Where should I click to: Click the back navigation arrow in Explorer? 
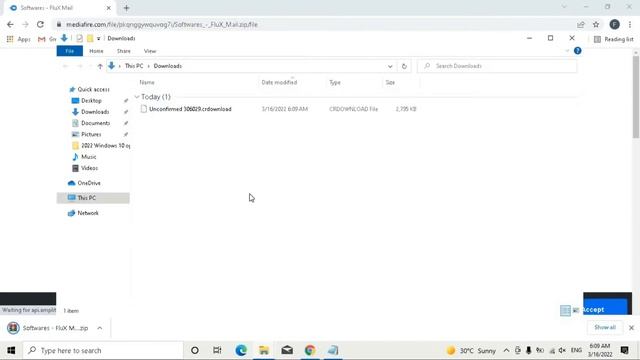coord(65,66)
